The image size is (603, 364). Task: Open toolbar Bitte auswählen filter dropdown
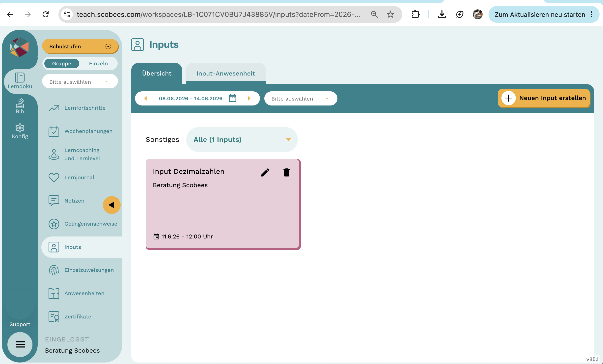click(301, 99)
